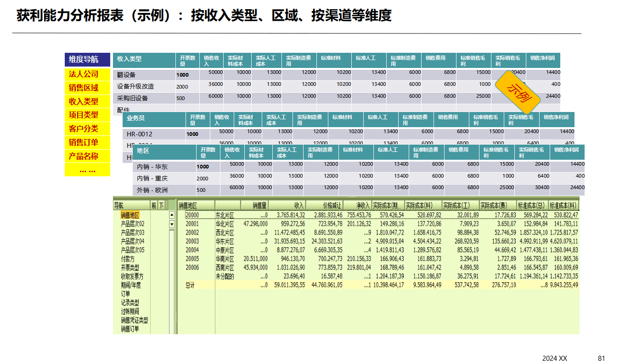
Task: Click the 华南片区 row cell
Action: click(x=225, y=259)
